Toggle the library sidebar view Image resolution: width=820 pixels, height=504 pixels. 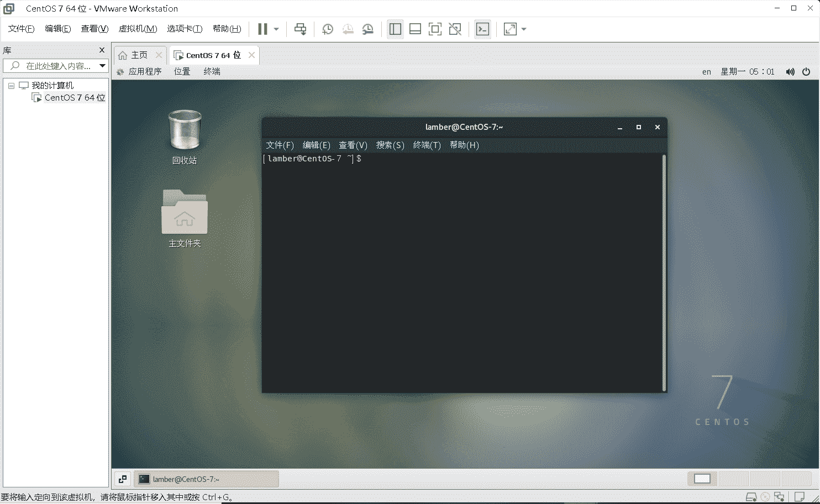[395, 29]
